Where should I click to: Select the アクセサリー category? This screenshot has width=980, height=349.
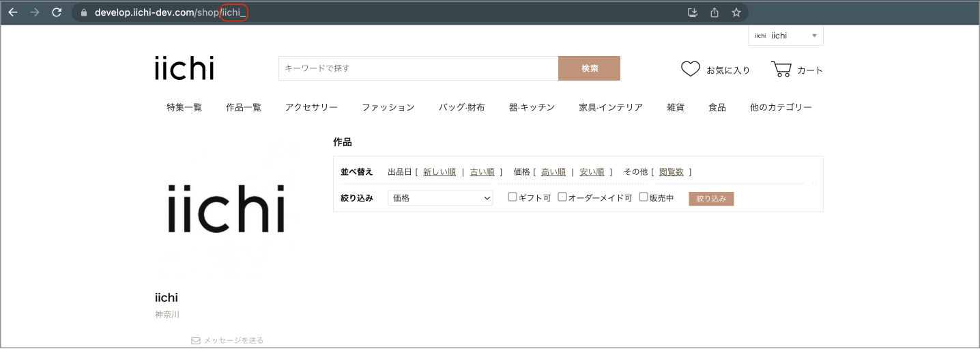click(311, 107)
